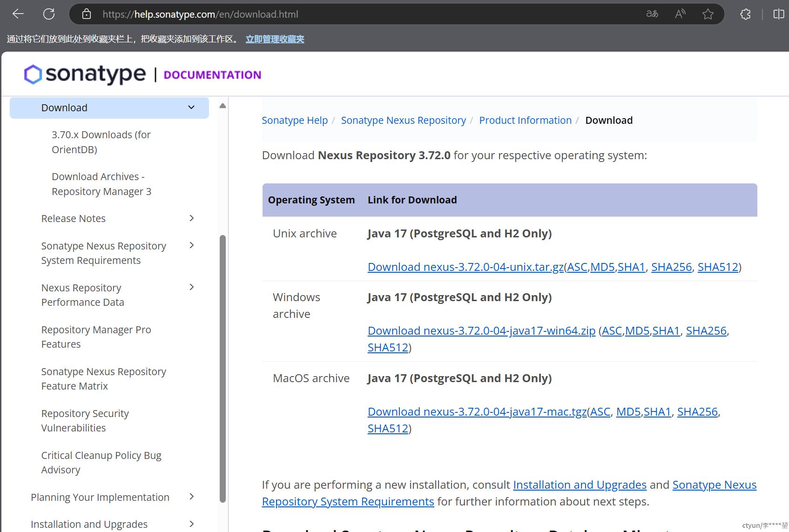
Task: Open SHA1 link for unix archive
Action: 631,267
